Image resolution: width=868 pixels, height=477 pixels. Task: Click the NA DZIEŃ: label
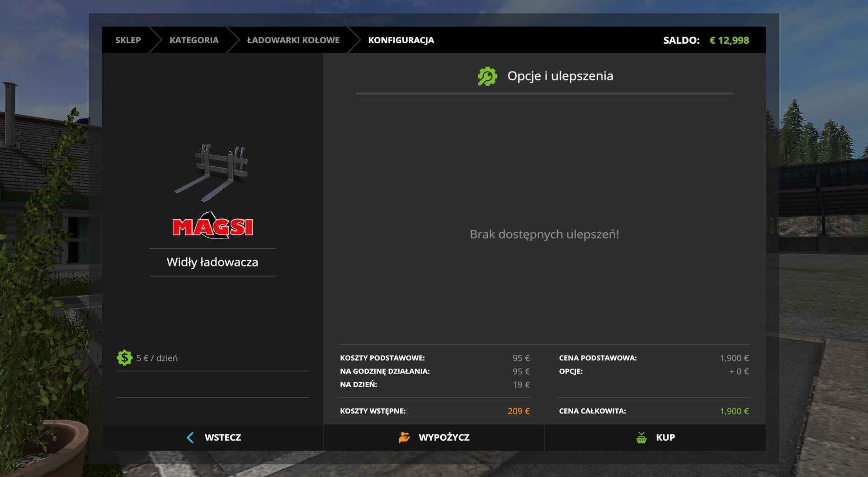pyautogui.click(x=359, y=384)
